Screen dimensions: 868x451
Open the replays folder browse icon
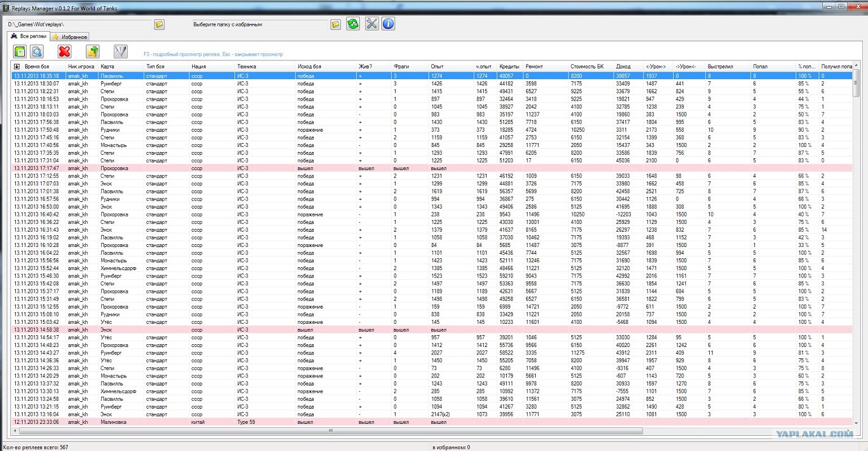pos(159,24)
